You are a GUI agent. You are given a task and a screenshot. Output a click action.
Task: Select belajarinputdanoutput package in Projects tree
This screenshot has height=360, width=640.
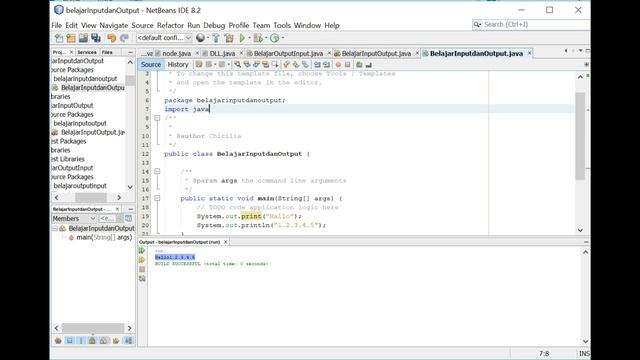[85, 79]
